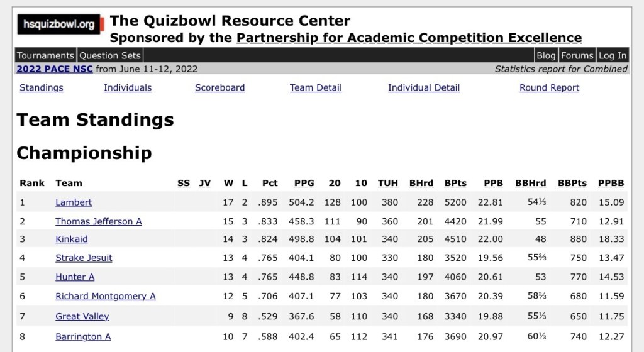Viewport: 644px width, 352px height.
Task: Open the Tournaments menu
Action: click(46, 55)
